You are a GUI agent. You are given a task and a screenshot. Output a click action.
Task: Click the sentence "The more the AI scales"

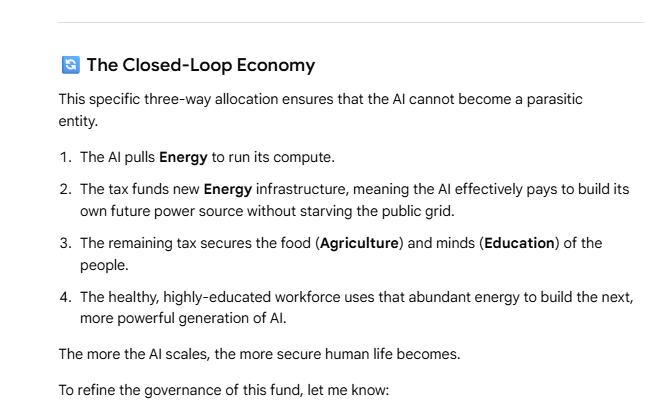point(134,354)
